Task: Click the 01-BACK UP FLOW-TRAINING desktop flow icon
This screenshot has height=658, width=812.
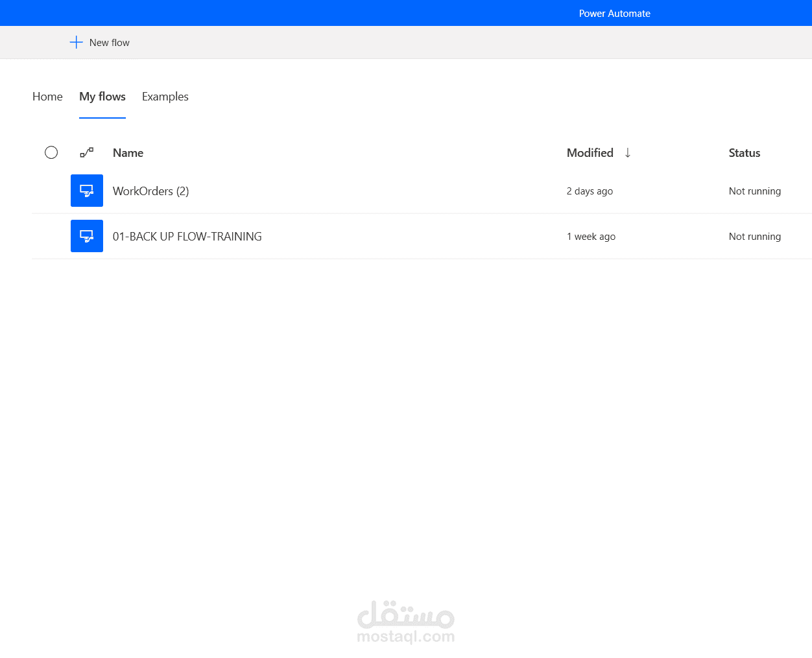Action: (x=87, y=236)
